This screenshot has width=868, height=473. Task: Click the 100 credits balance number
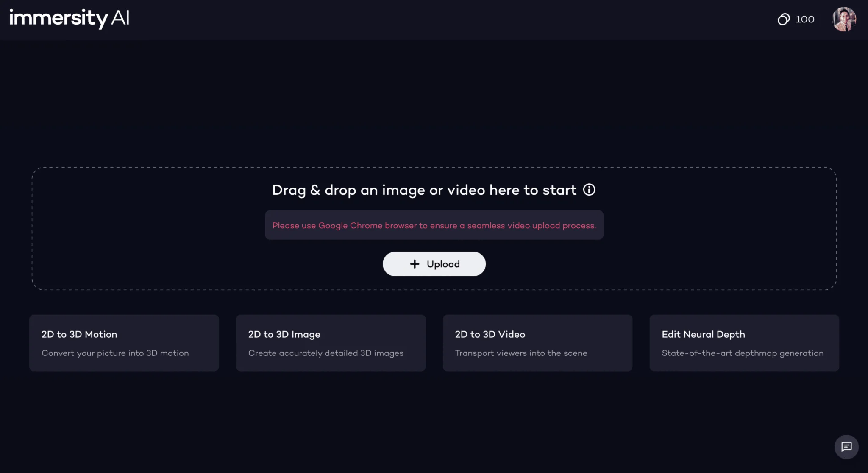pos(805,19)
